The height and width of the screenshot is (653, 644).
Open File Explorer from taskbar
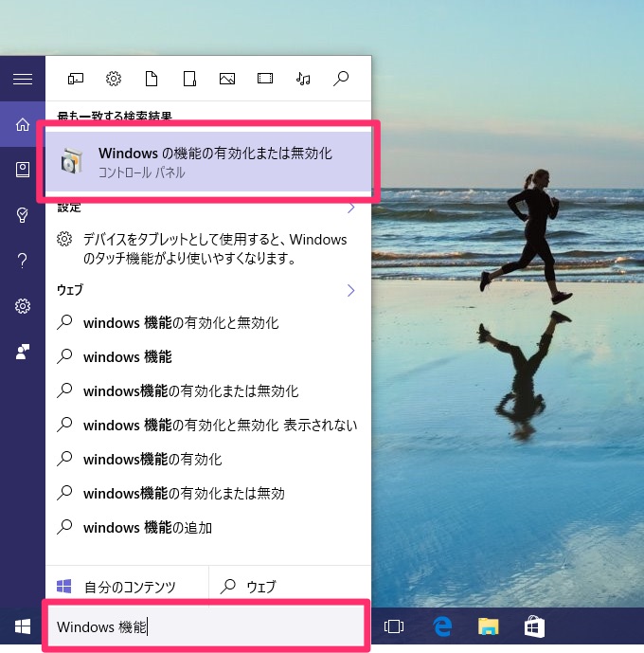click(488, 626)
